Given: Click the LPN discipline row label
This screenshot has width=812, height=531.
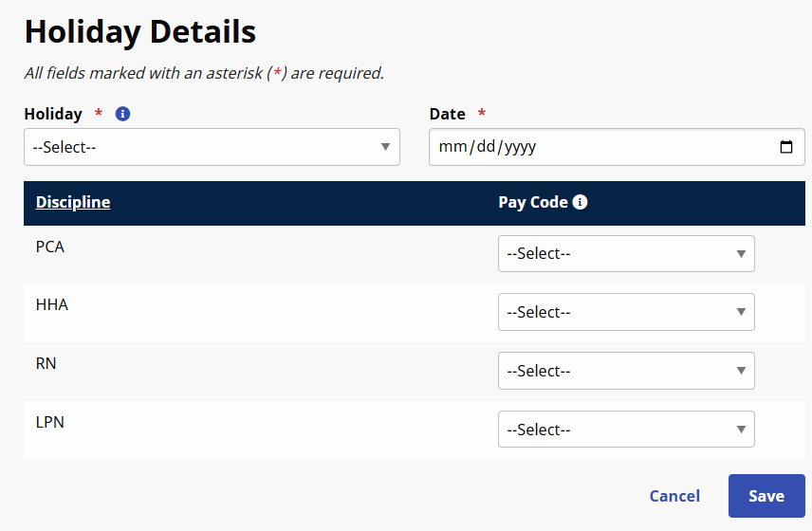Looking at the screenshot, I should 50,422.
